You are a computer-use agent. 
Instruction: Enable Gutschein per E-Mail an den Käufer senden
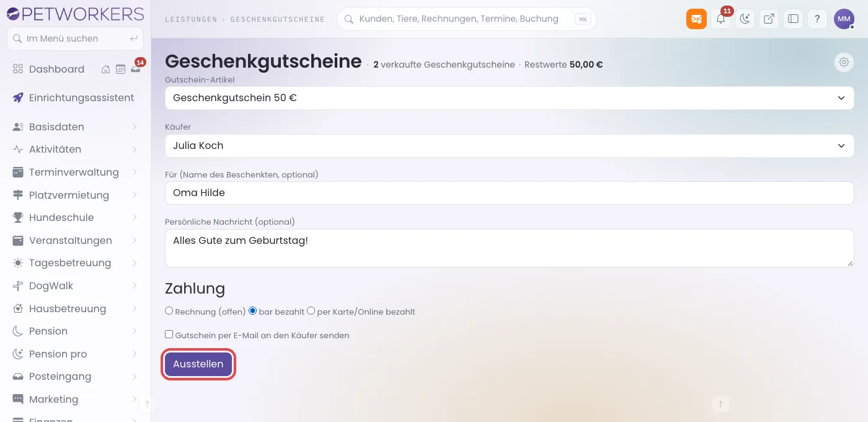[x=169, y=334]
